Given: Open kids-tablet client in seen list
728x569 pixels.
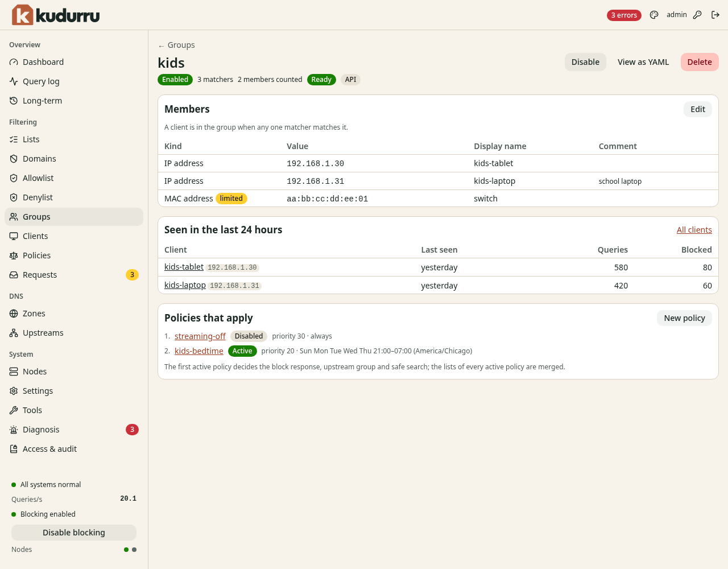Looking at the screenshot, I should [184, 267].
